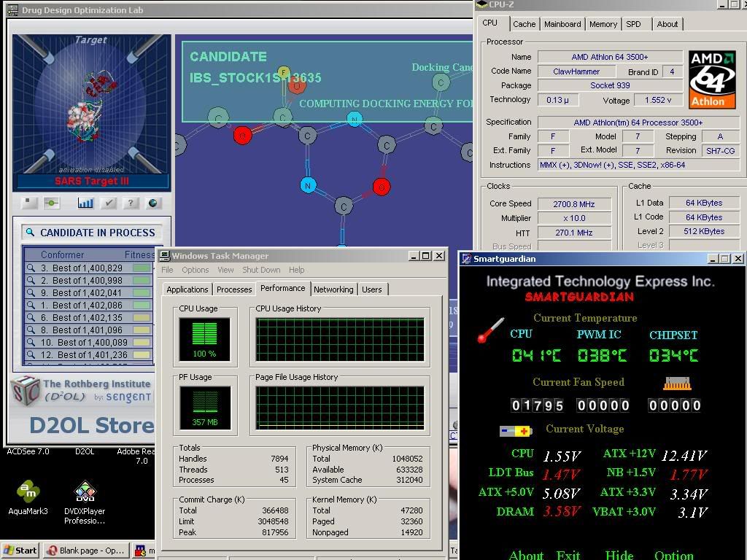Viewport: 747px width, 560px height.
Task: Open Blank page Opera taskbar item
Action: [86, 551]
